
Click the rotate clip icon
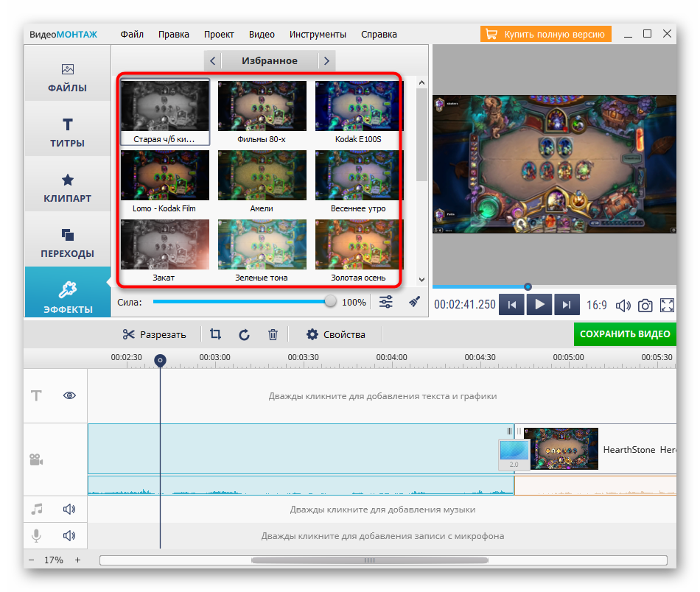coord(244,334)
